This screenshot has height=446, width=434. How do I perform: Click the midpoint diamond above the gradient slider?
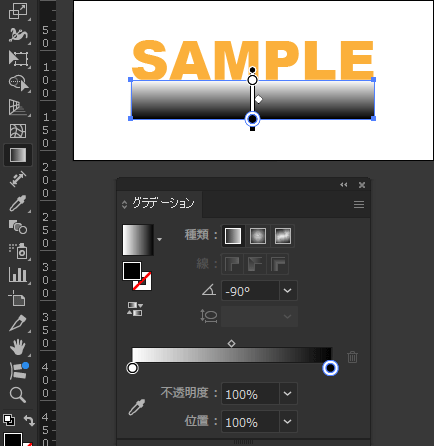(x=231, y=343)
